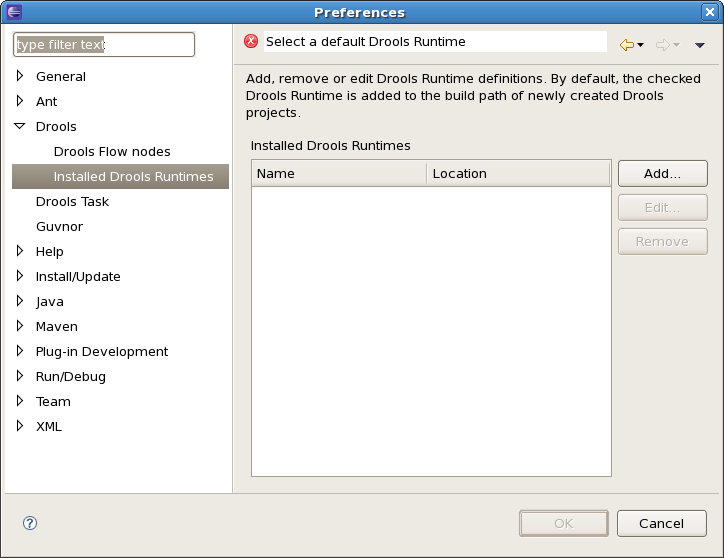
Task: Expand the Java preferences category
Action: [20, 301]
